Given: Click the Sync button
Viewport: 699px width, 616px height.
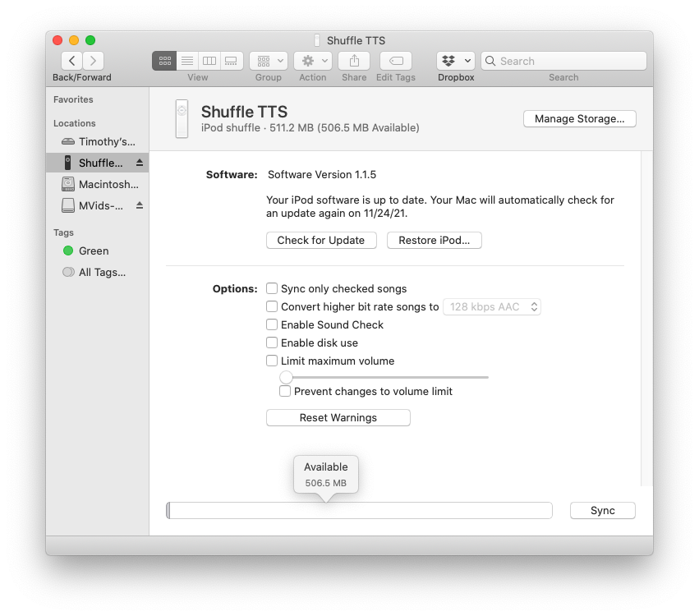Looking at the screenshot, I should click(x=603, y=510).
